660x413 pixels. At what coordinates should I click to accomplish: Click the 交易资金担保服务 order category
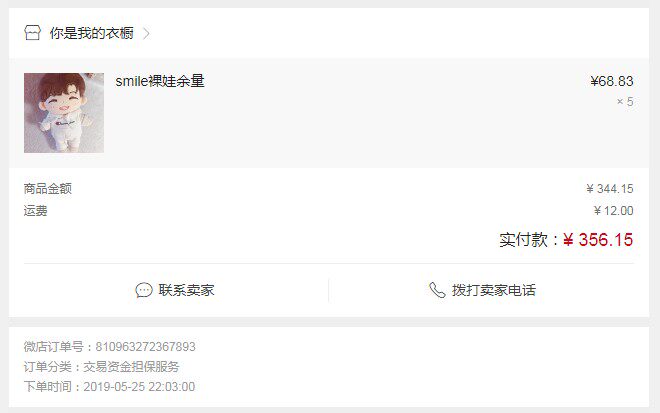click(131, 367)
